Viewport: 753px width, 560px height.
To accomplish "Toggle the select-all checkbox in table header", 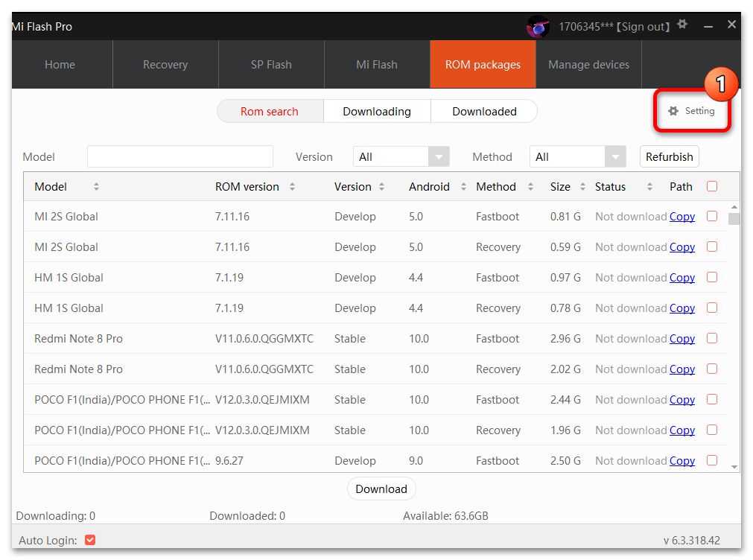I will [x=712, y=186].
